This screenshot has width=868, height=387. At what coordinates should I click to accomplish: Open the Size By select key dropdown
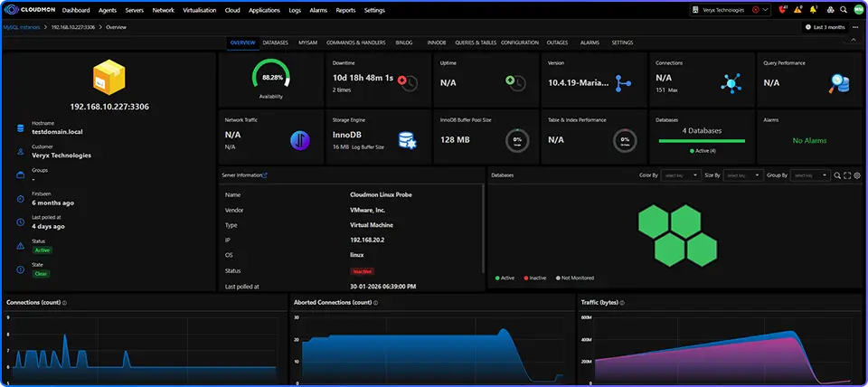coord(743,175)
